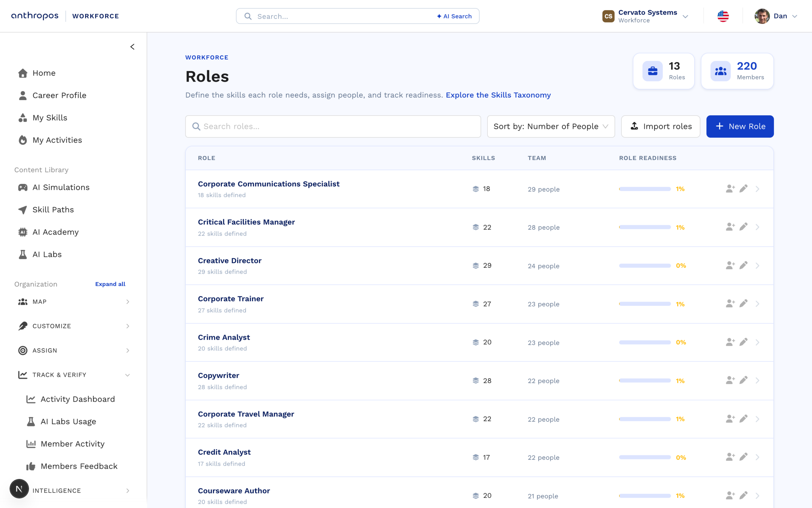The width and height of the screenshot is (812, 508).
Task: Expand the INTELLIGENCE section
Action: pos(73,491)
